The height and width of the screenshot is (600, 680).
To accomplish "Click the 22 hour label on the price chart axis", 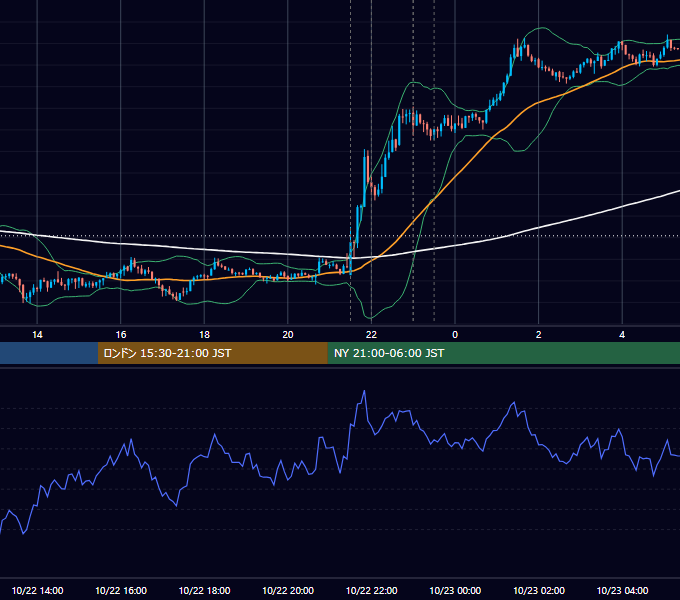I will (371, 335).
